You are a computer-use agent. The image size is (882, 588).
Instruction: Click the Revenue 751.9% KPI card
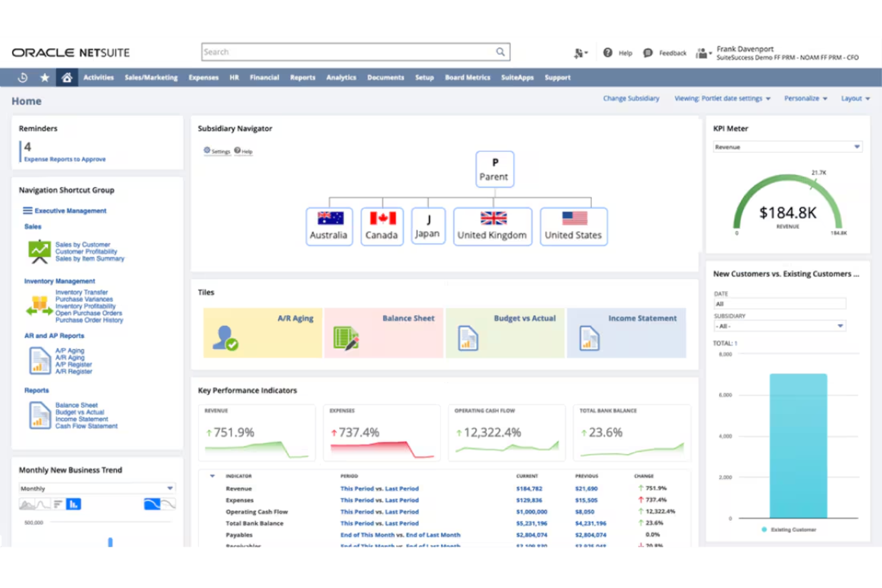[x=257, y=433]
